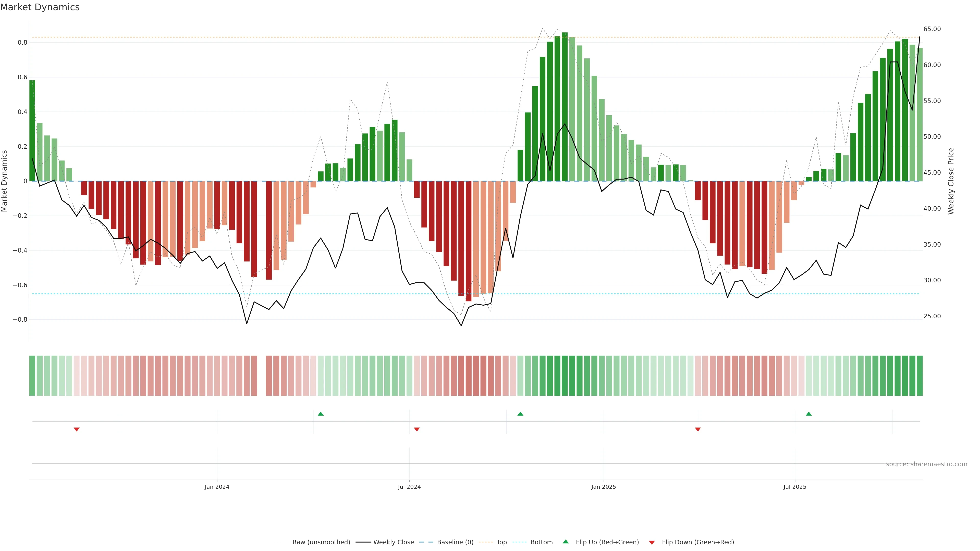This screenshot has height=551, width=980.
Task: Click the flip-up triangle near October 2024
Action: coord(520,414)
